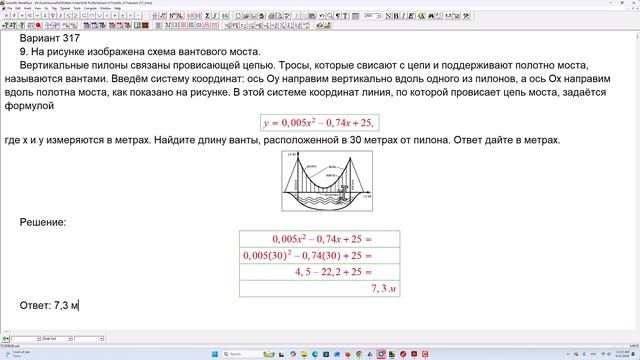Run the spell check icon
Image resolution: width=640 pixels, height=360 pixels.
287,16
